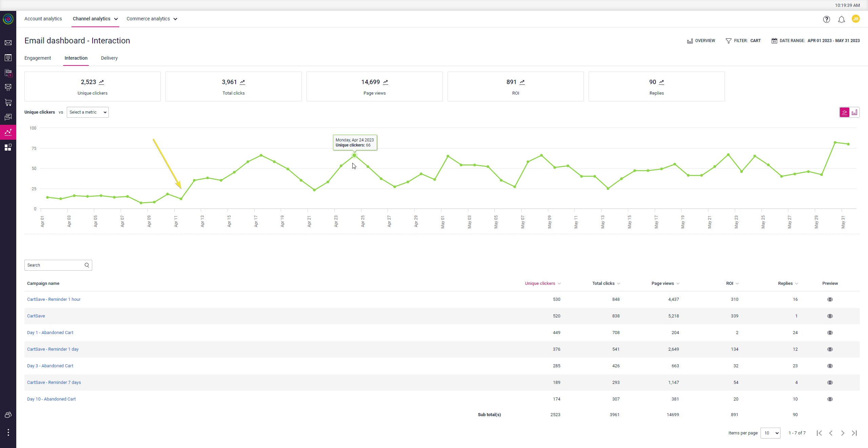Viewport: 868px width, 448px height.
Task: Open the notifications bell
Action: click(x=841, y=19)
